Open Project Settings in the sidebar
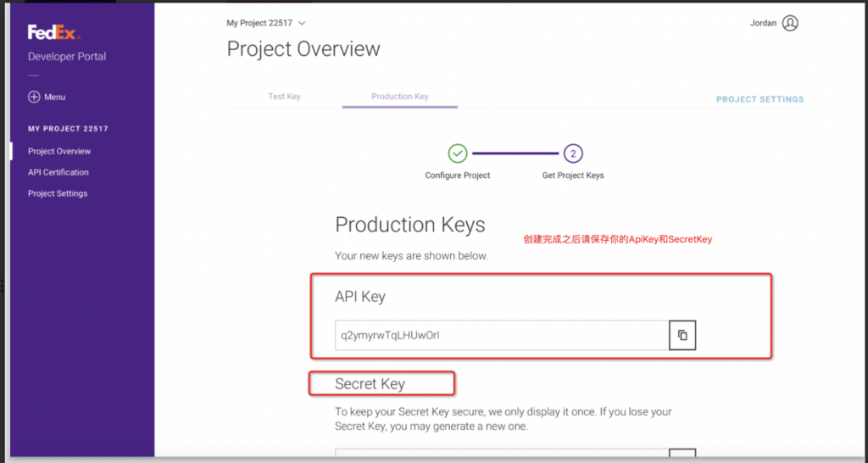Image resolution: width=868 pixels, height=463 pixels. click(58, 193)
